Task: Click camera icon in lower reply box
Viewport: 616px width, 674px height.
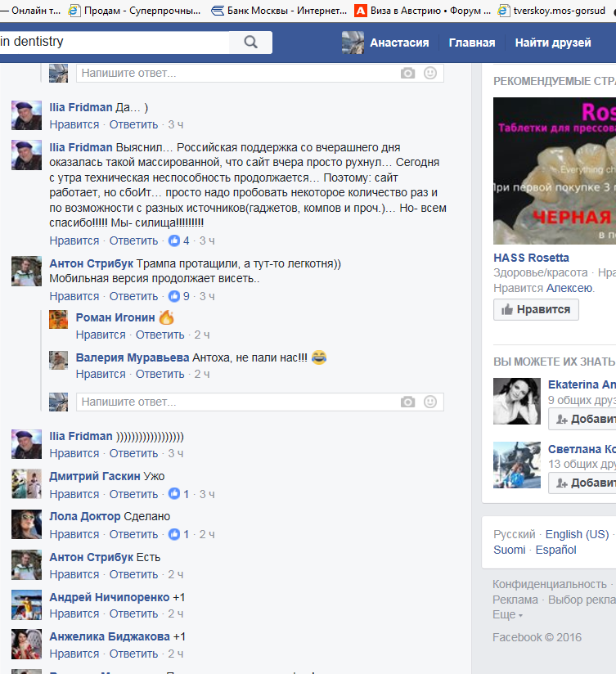Action: (407, 402)
